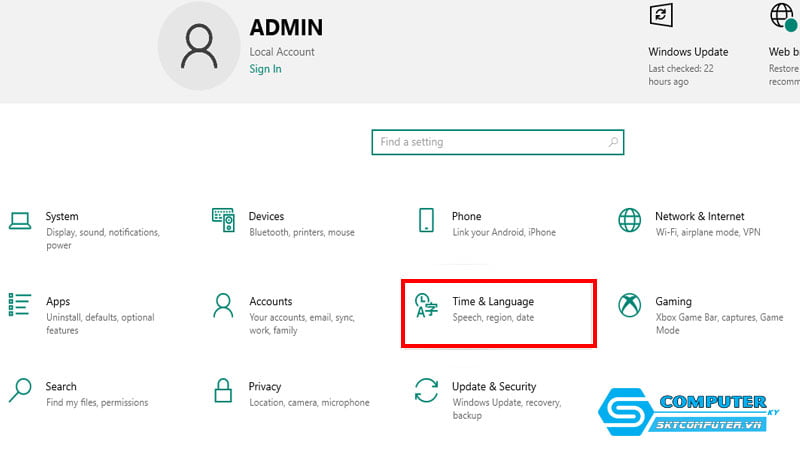Click the ADMIN profile avatar
Viewport: 800px width, 450px height.
point(199,45)
